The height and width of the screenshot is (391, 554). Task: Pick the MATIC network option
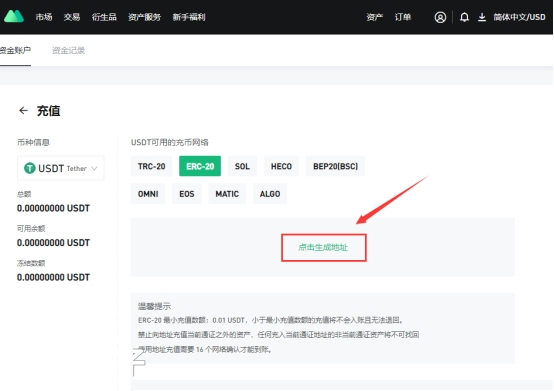pyautogui.click(x=227, y=194)
